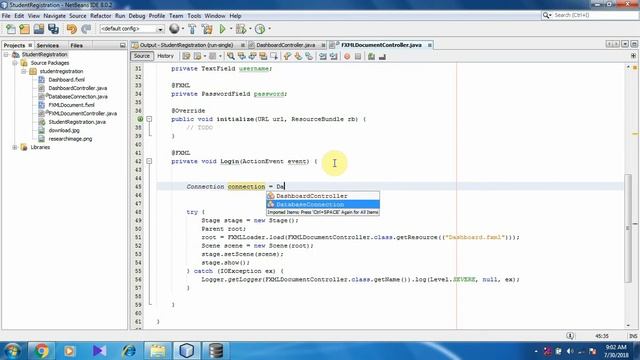Minimize the Projects panel window
This screenshot has height=360, width=640.
pos(122,45)
